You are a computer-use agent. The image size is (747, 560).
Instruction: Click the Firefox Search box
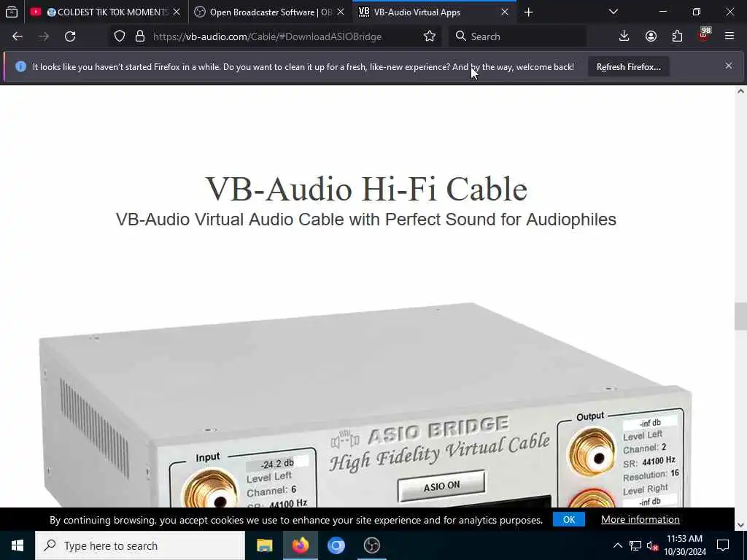pyautogui.click(x=517, y=36)
